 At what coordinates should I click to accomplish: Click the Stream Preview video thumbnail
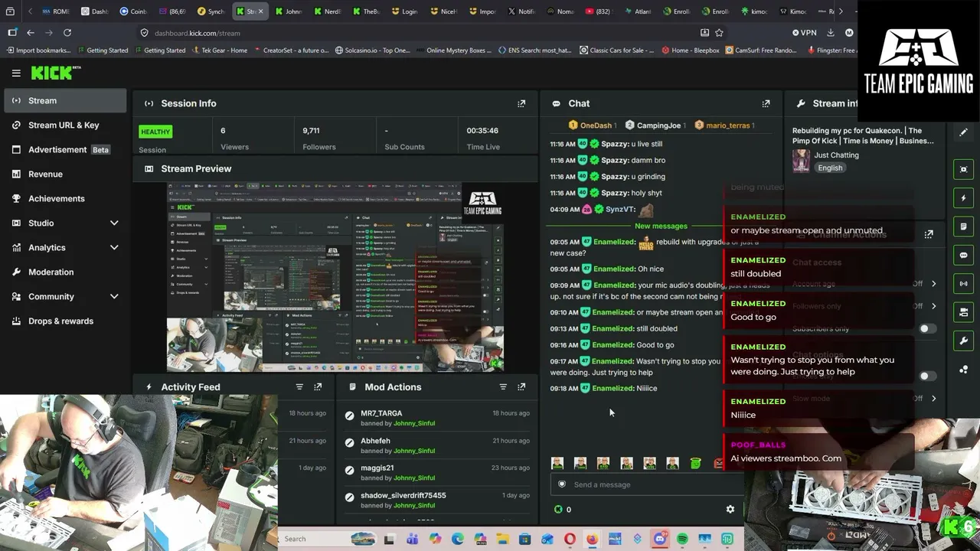(x=335, y=278)
